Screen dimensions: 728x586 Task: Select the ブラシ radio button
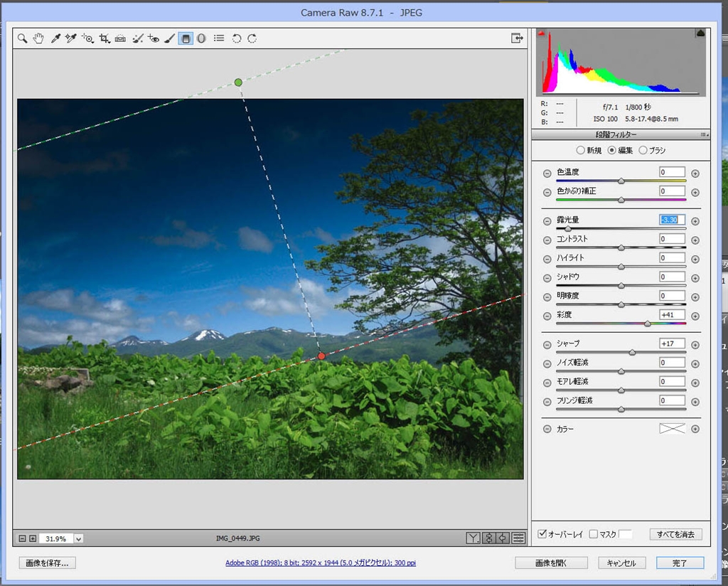(643, 151)
